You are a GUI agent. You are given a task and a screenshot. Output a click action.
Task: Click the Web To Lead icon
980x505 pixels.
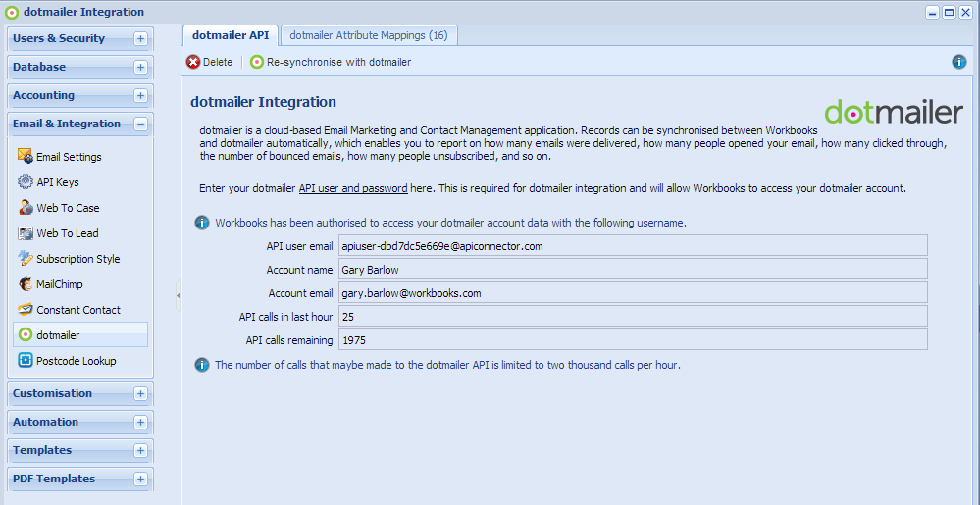pyautogui.click(x=25, y=233)
